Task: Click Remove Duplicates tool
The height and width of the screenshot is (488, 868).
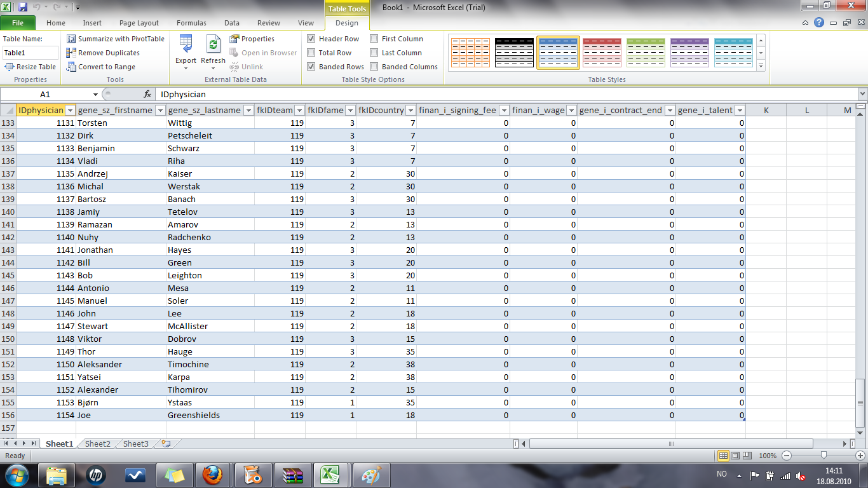Action: coord(72,53)
